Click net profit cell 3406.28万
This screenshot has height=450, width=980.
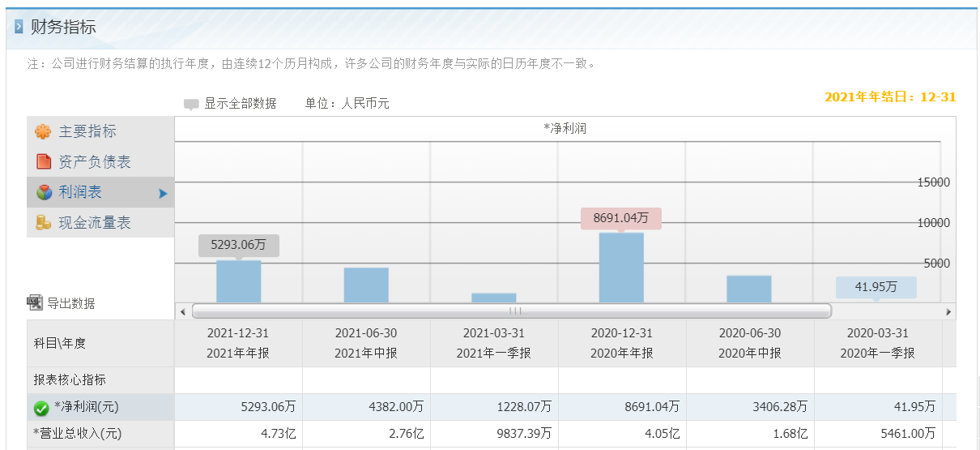[750, 407]
